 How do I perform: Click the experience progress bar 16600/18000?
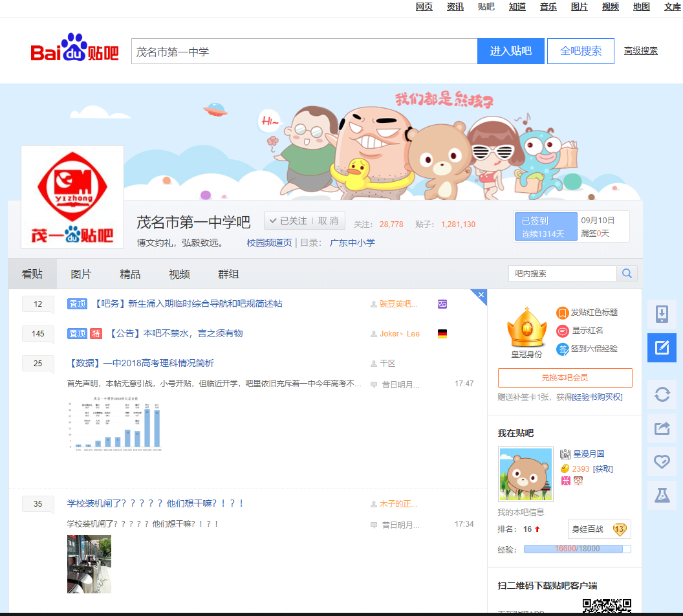coord(577,549)
